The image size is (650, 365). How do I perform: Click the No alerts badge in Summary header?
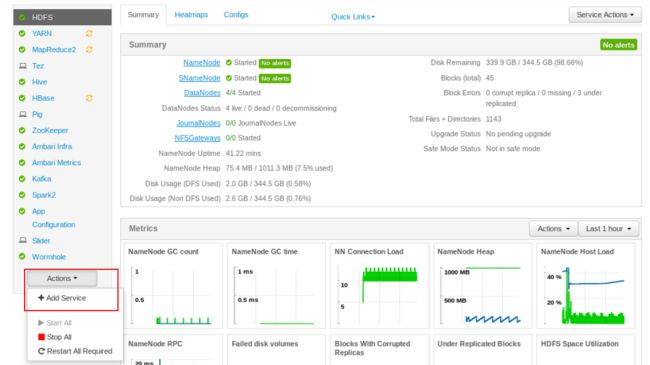[618, 45]
